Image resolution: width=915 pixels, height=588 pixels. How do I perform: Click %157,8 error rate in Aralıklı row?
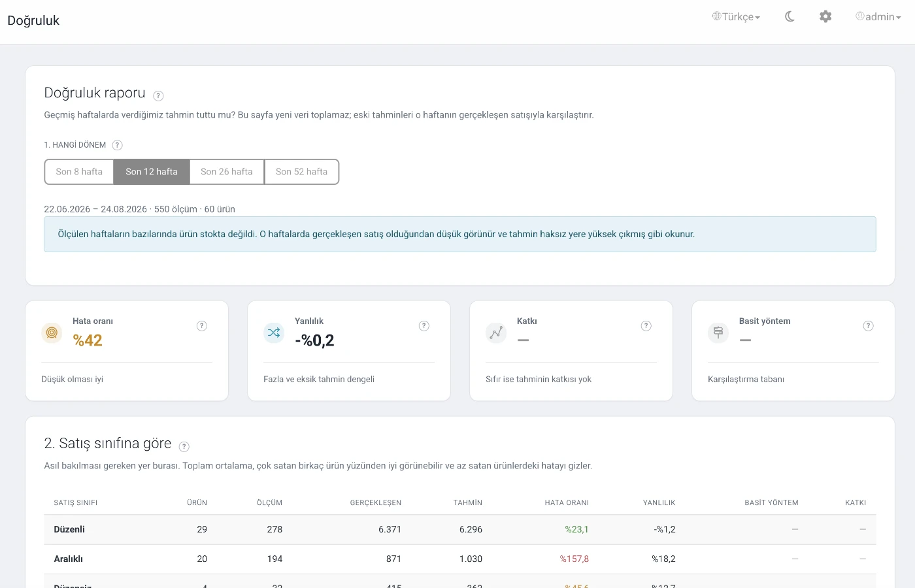[574, 559]
